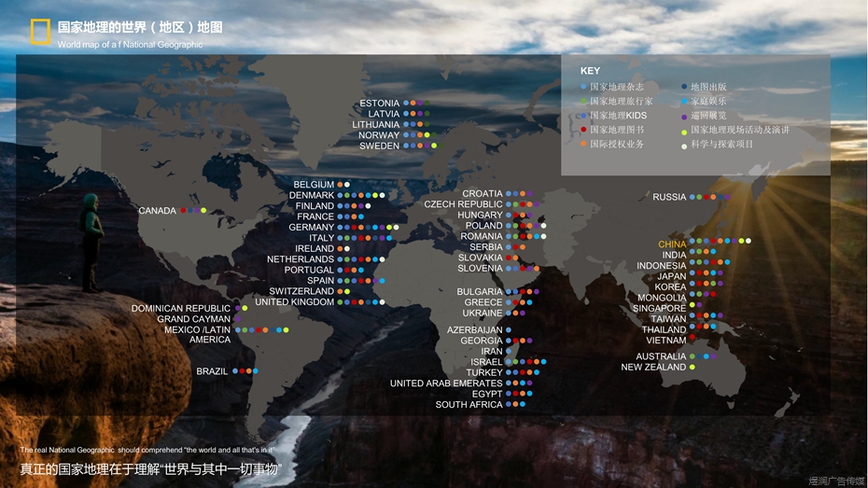This screenshot has height=488, width=868.
Task: Click the 'UNITED ARAB EMERATES' label
Action: 446,383
